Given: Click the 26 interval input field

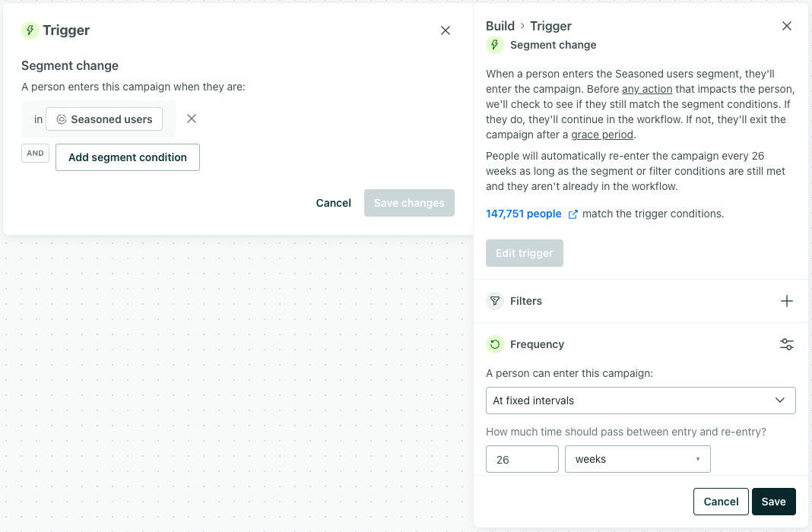Looking at the screenshot, I should [522, 459].
